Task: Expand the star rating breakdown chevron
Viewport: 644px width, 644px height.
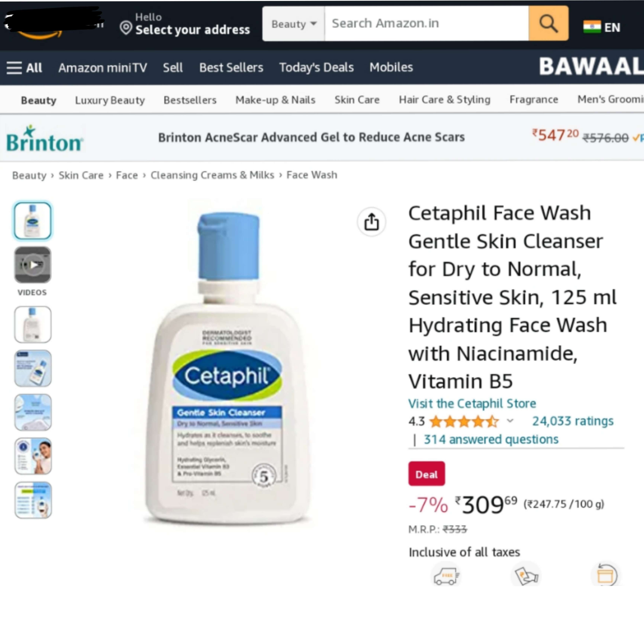Action: (x=510, y=421)
